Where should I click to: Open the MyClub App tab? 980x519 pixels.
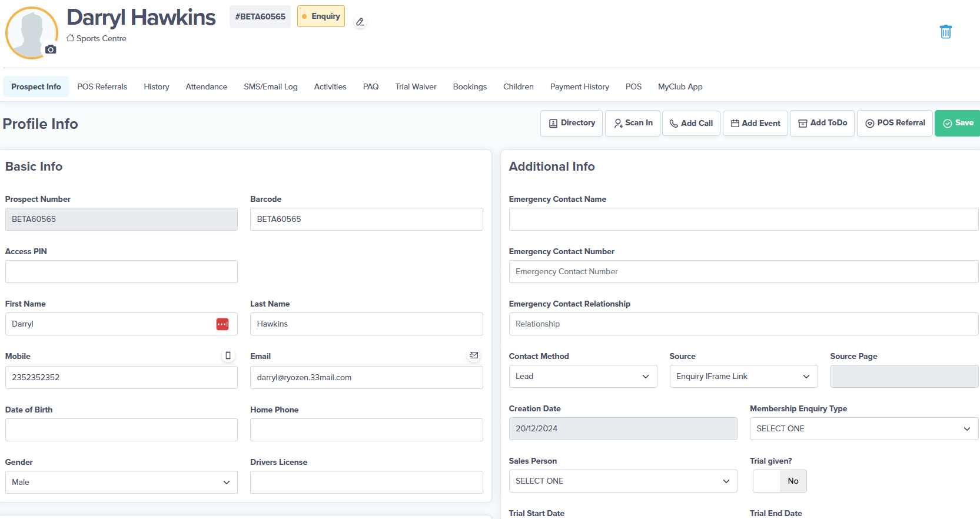(680, 86)
